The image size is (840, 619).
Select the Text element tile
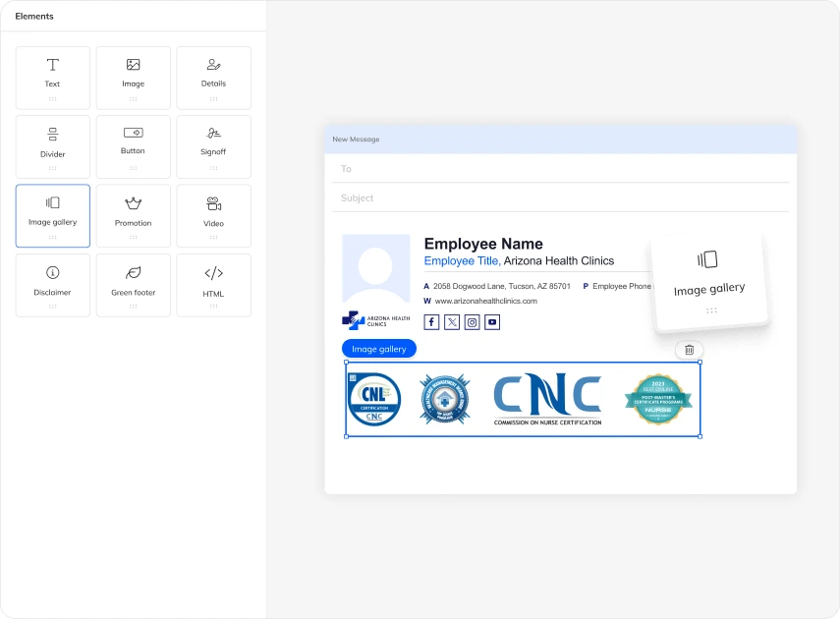(x=52, y=78)
